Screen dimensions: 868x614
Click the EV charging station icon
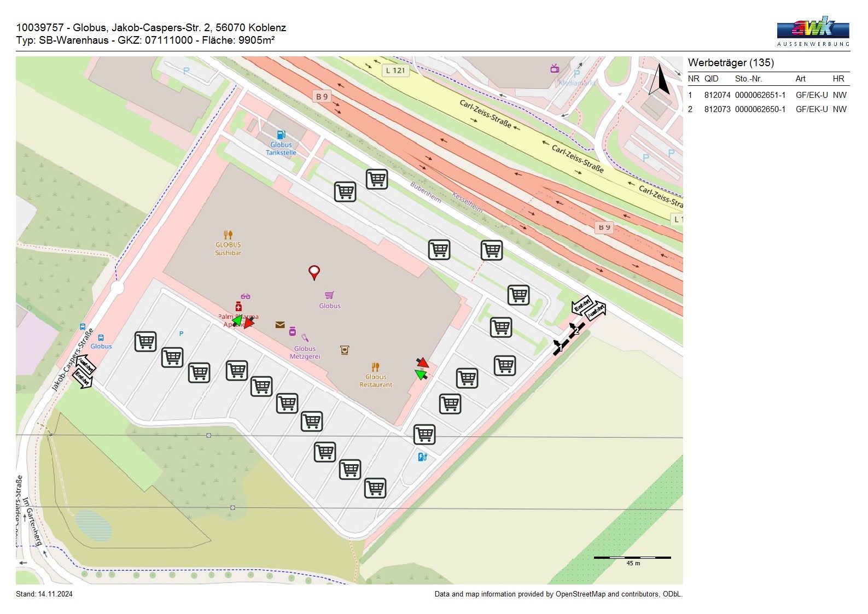(422, 457)
